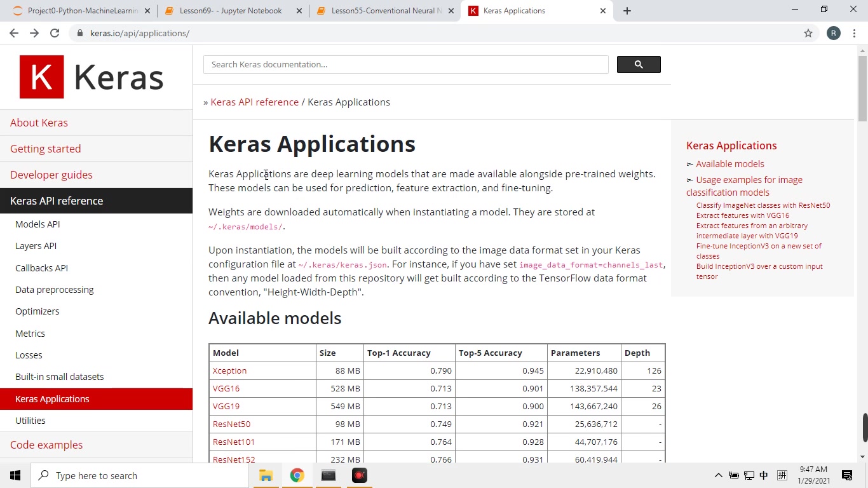Open Chrome from the taskbar
Screen dimensions: 868x488
[x=297, y=475]
